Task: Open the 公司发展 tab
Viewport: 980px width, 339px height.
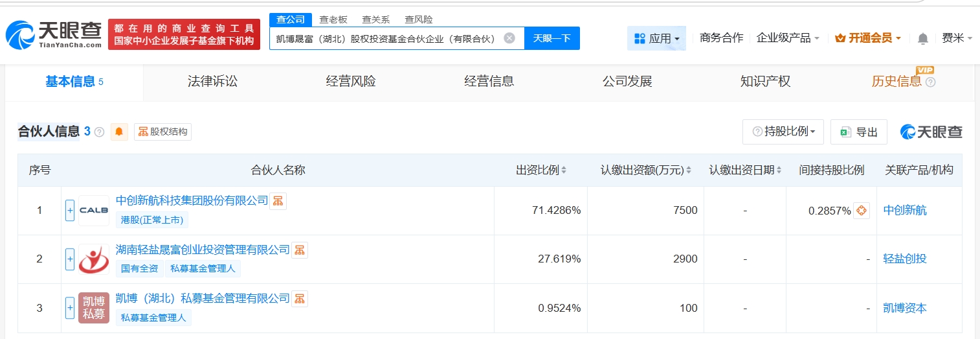Action: tap(627, 82)
